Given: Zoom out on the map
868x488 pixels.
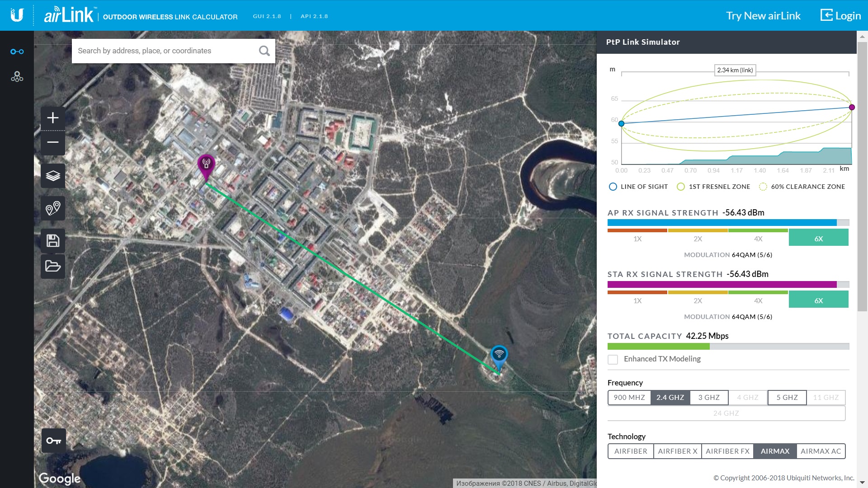Looking at the screenshot, I should tap(53, 142).
